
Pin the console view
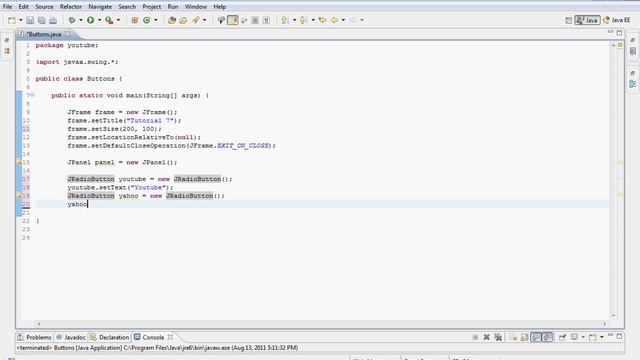coord(562,337)
